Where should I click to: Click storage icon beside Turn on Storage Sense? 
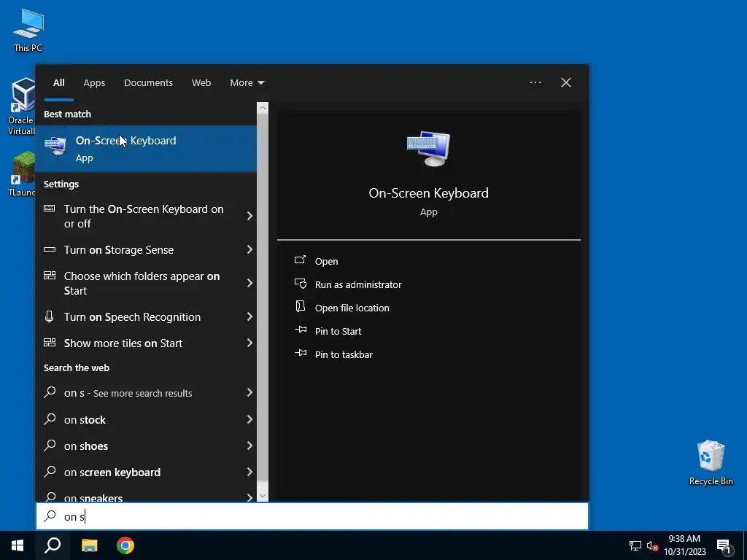tap(50, 249)
